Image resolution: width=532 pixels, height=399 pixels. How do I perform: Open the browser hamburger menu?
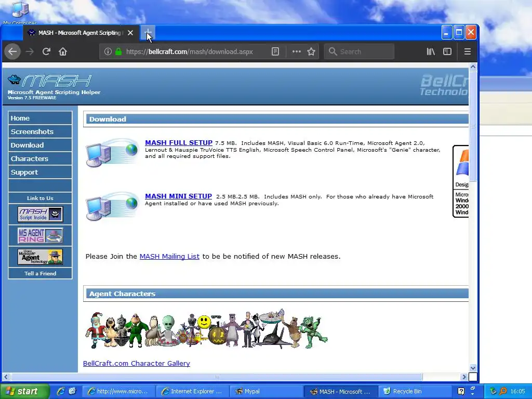click(x=468, y=51)
